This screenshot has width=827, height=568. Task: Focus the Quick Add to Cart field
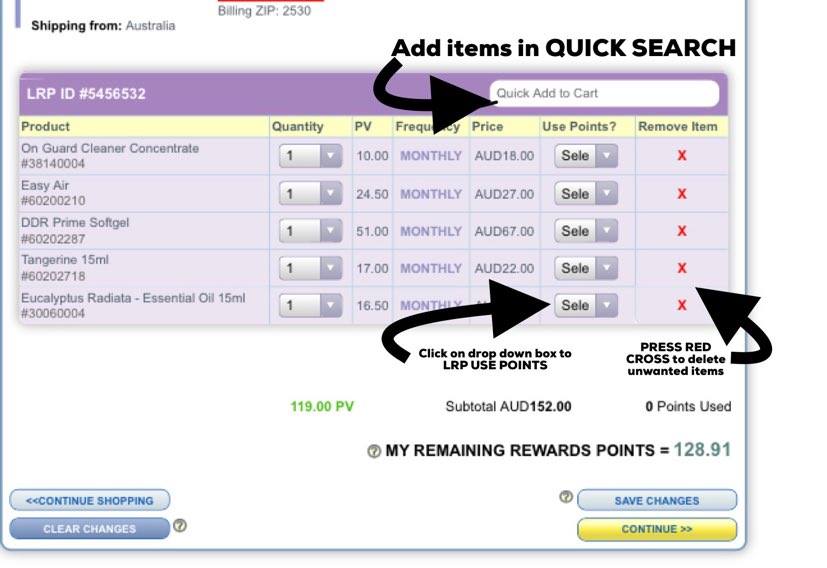[604, 93]
